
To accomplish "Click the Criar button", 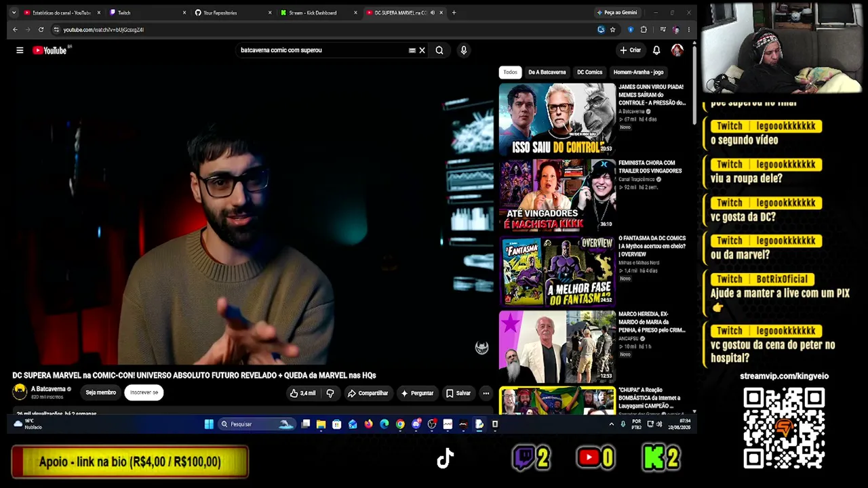I will [x=630, y=50].
